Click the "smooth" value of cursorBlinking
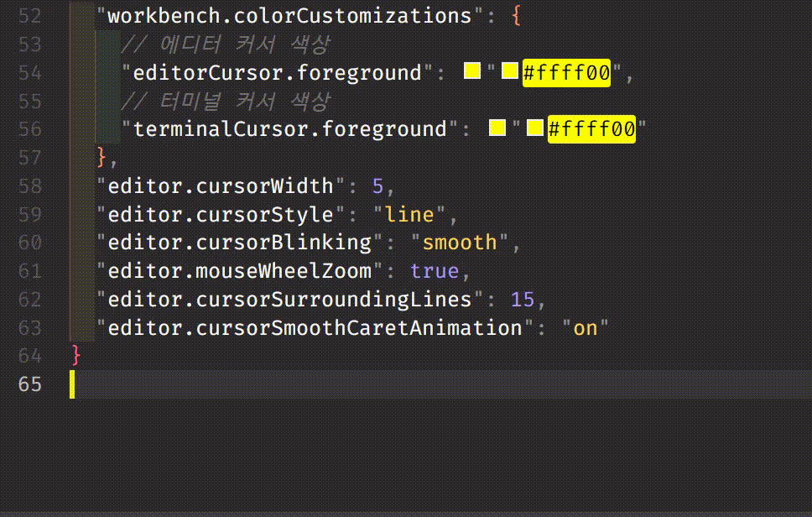Viewport: 812px width, 517px height. tap(460, 243)
